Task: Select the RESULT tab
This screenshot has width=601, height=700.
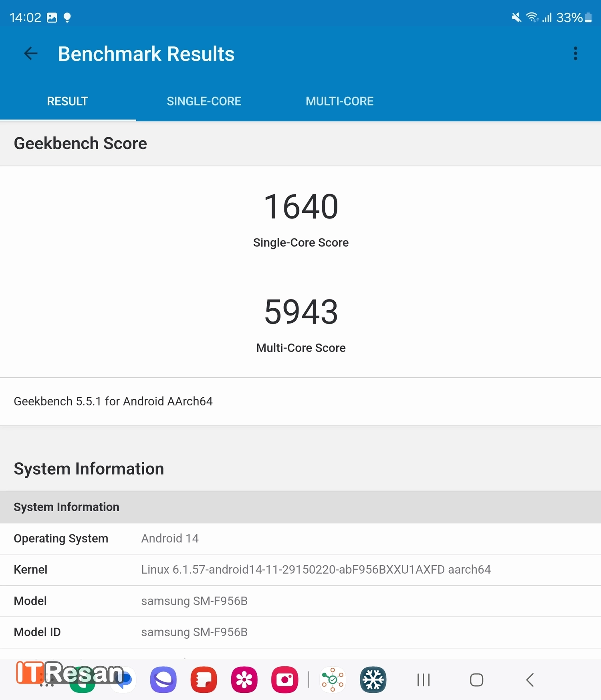Action: tap(67, 101)
